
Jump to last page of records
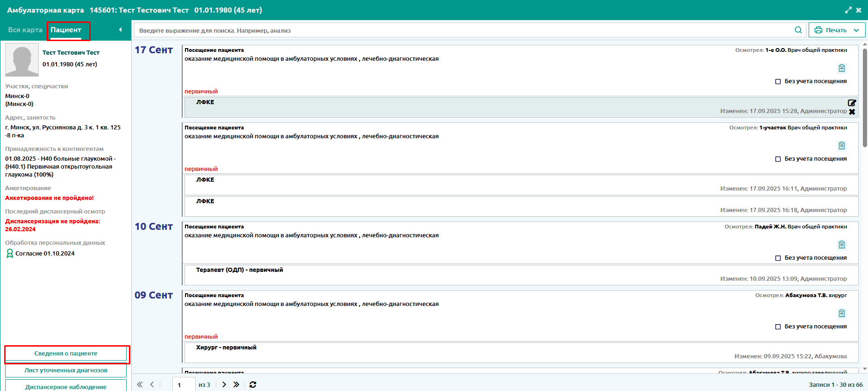tap(236, 384)
